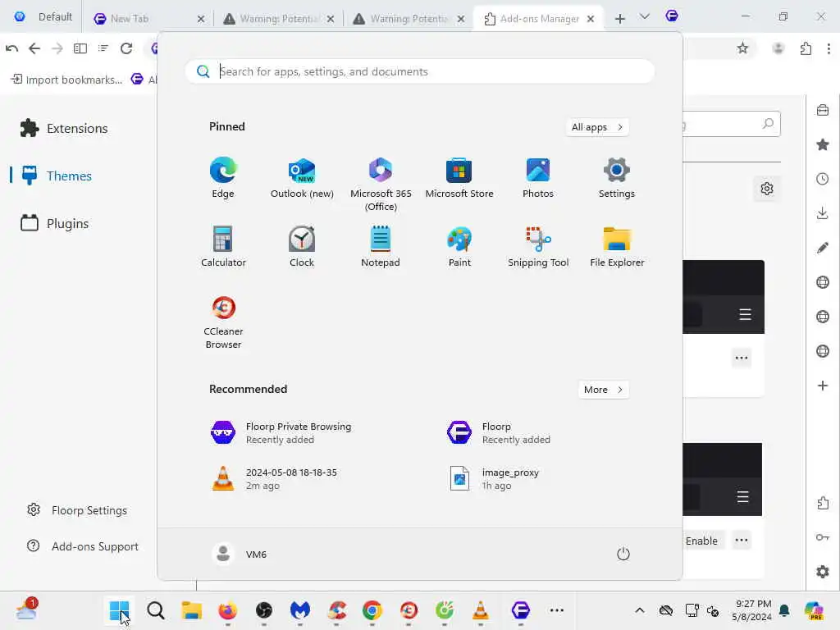Select Plugins in Add-ons sidebar
Screen dimensions: 840x630
[55, 223]
